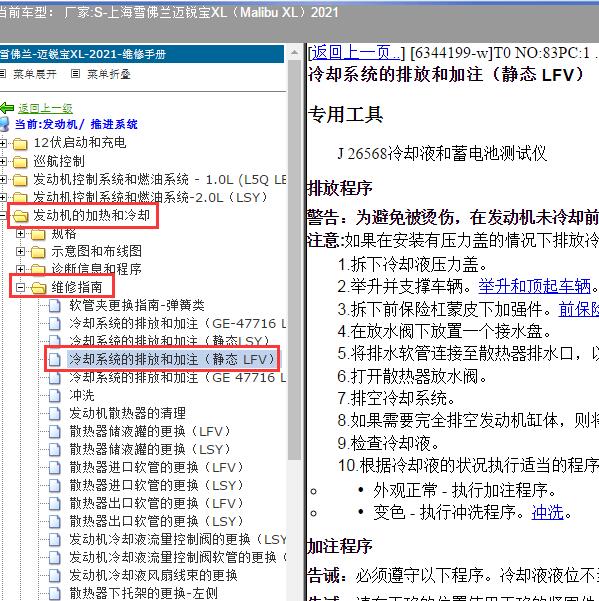This screenshot has height=601, width=599.
Task: Expand the 诊断信息和程序 subfolder
Action: (x=20, y=269)
